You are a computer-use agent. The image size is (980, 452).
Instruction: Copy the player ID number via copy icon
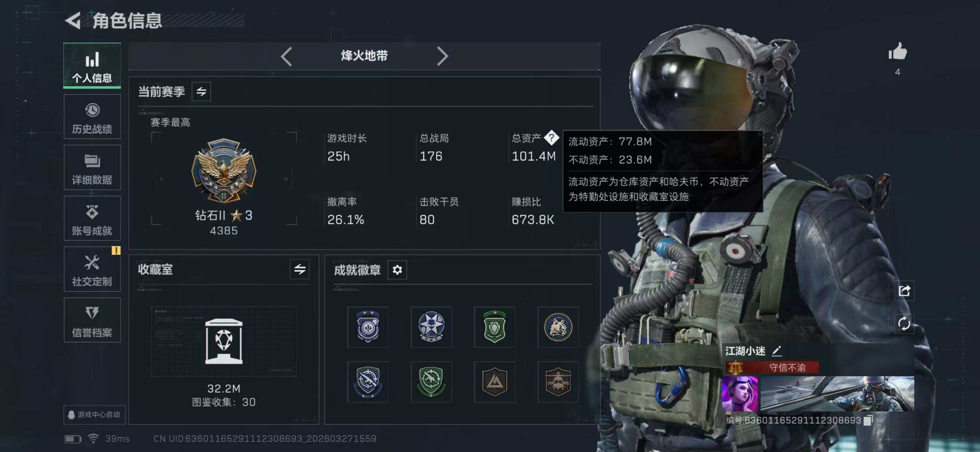[868, 420]
